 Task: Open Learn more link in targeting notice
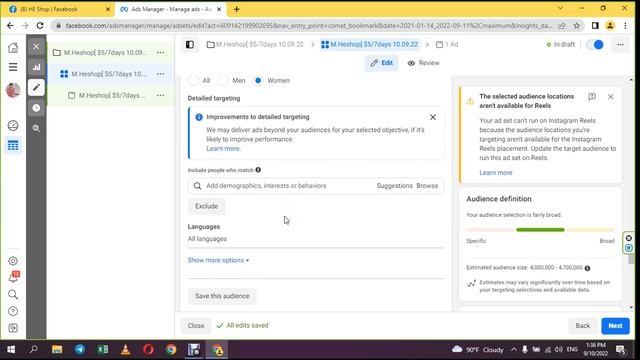point(223,149)
